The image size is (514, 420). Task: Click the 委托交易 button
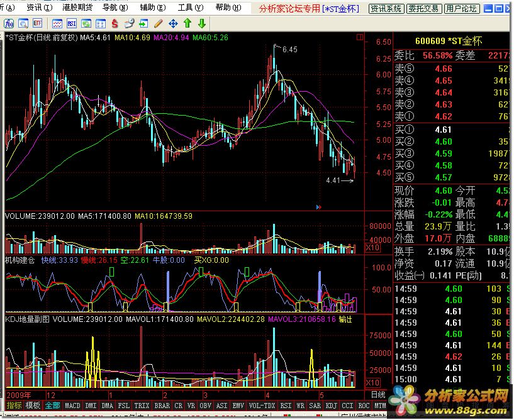click(424, 9)
